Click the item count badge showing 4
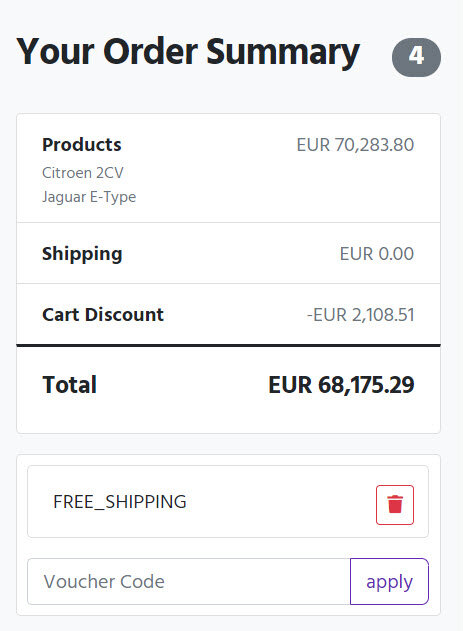463x631 pixels. [416, 57]
